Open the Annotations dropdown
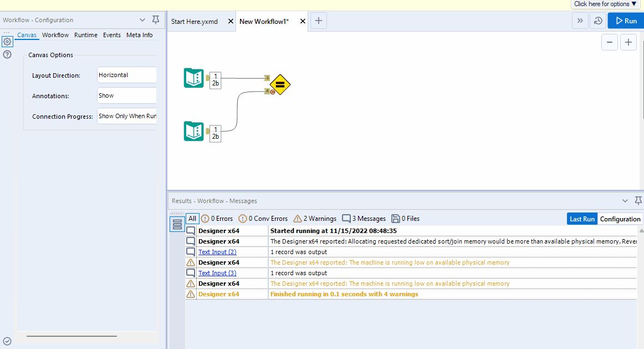 coord(127,95)
